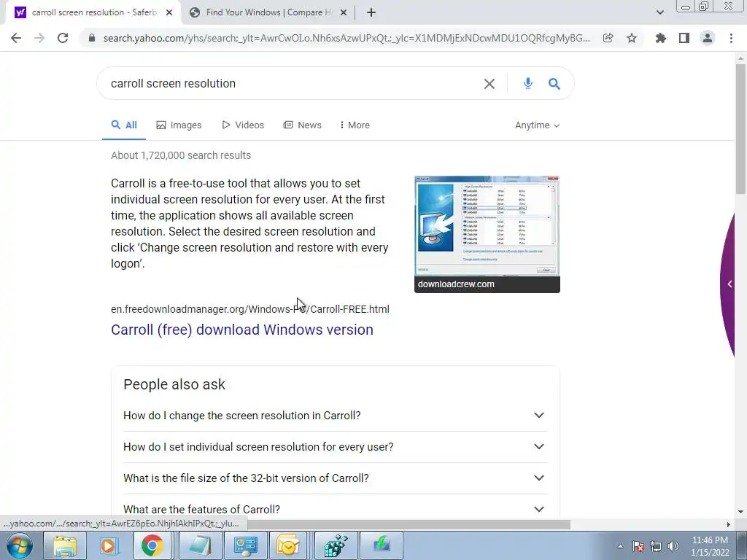
Task: Click the browser forward arrow
Action: tap(39, 38)
